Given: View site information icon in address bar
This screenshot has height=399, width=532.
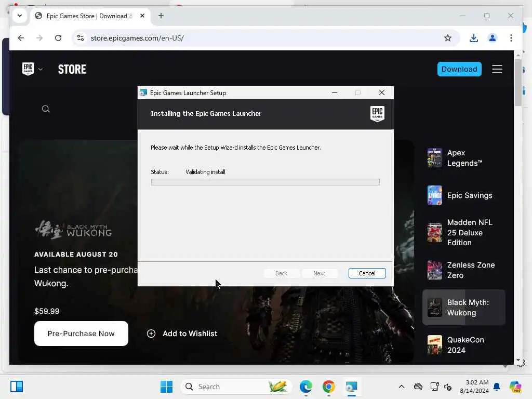Looking at the screenshot, I should point(81,38).
